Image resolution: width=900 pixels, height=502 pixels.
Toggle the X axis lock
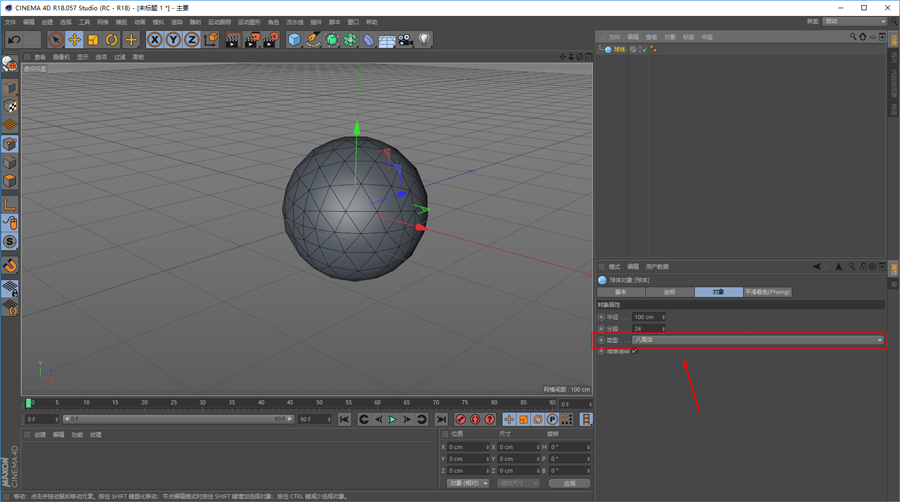[154, 40]
